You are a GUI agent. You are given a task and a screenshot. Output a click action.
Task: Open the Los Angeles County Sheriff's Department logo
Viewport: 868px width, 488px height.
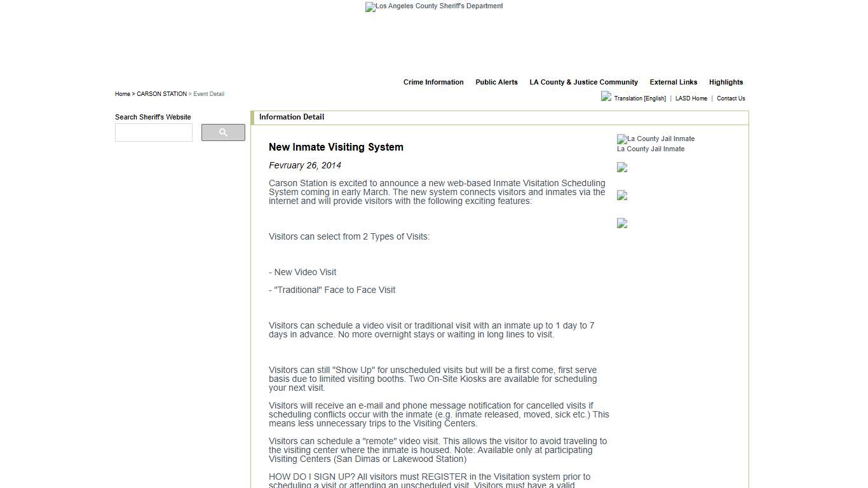pos(434,7)
